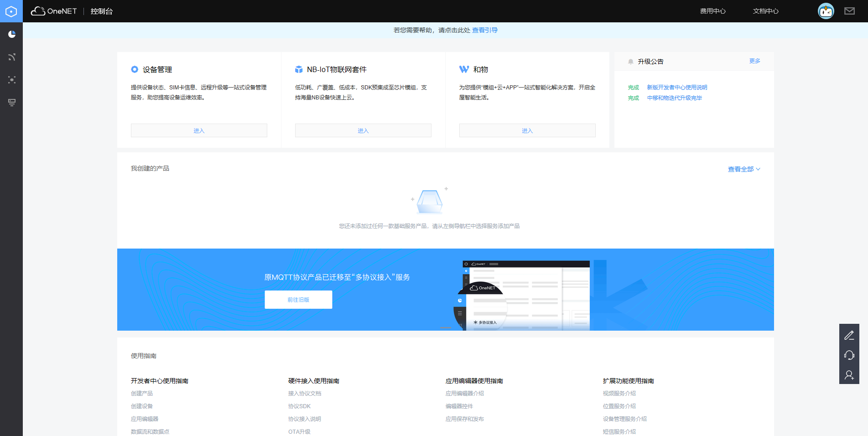This screenshot has width=868, height=436.
Task: Click the W icon beside 和物
Action: click(x=463, y=69)
